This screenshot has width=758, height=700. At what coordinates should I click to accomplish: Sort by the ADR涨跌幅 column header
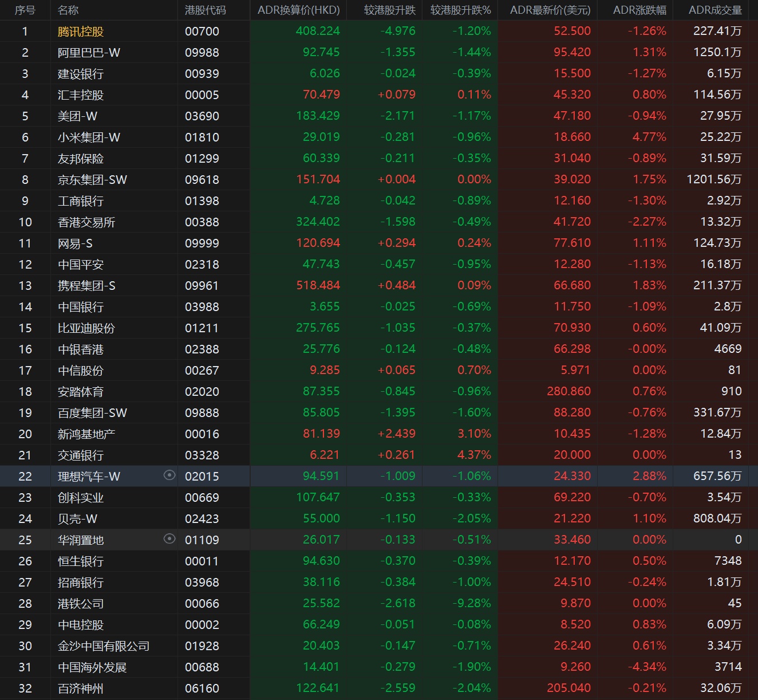point(639,10)
